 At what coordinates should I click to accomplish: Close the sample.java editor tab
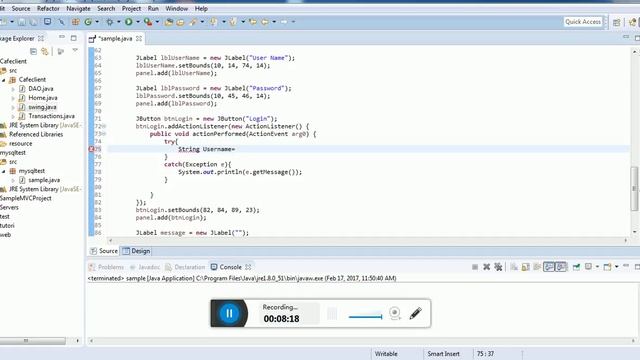click(x=139, y=38)
